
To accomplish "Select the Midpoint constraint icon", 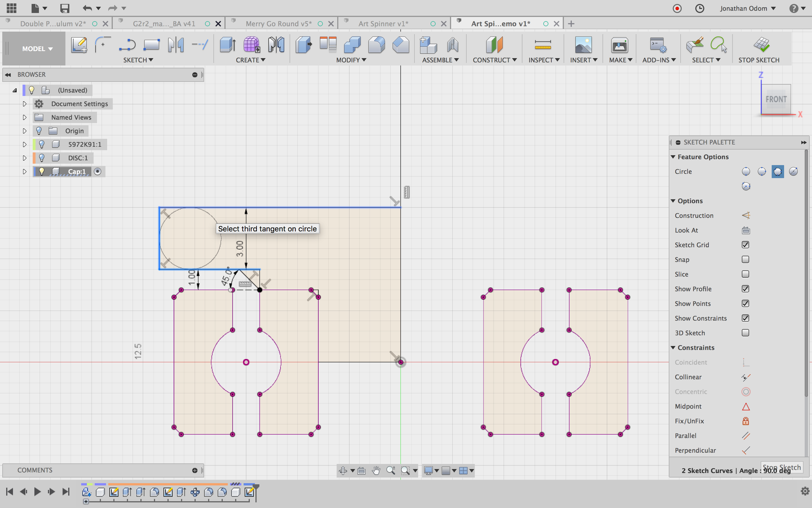I will pyautogui.click(x=746, y=406).
